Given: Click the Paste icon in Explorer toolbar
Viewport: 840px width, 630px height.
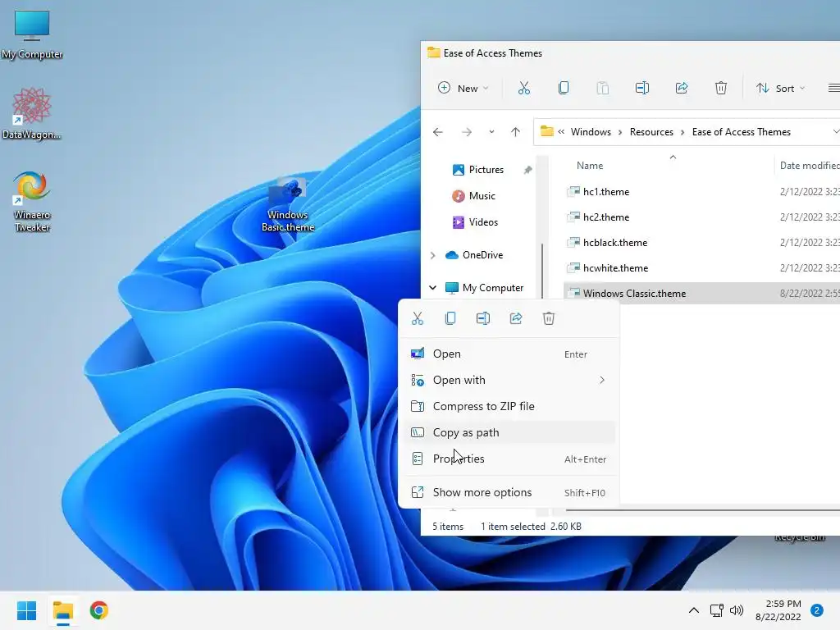Looking at the screenshot, I should click(x=603, y=88).
